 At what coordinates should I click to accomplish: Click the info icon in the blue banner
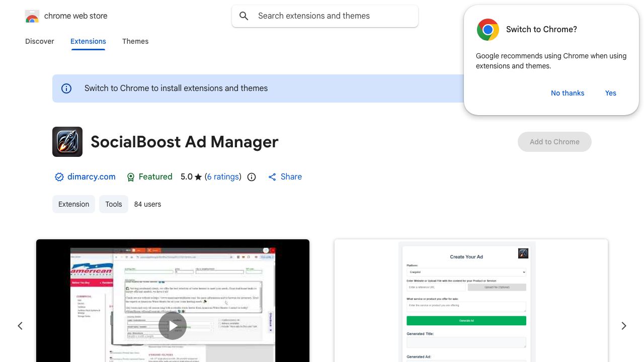pos(66,88)
